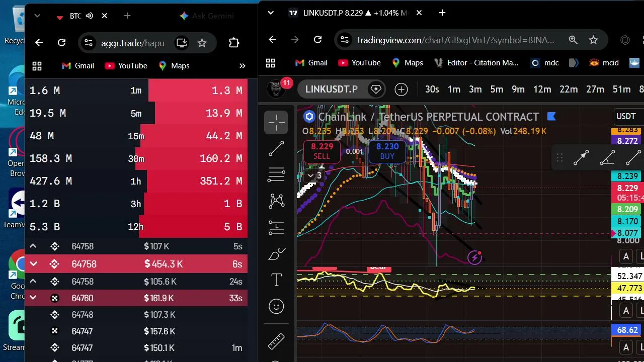Select the crosshair cursor tool in TradingView
The width and height of the screenshot is (644, 362).
[276, 122]
